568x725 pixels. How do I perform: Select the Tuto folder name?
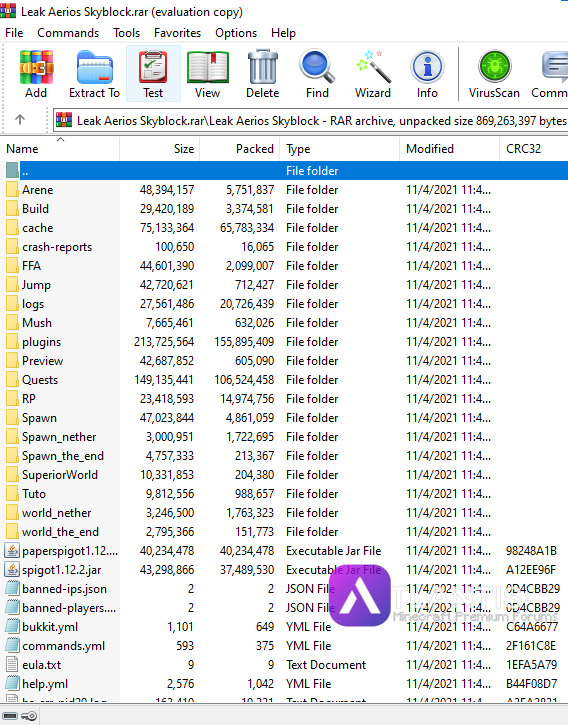tap(34, 494)
